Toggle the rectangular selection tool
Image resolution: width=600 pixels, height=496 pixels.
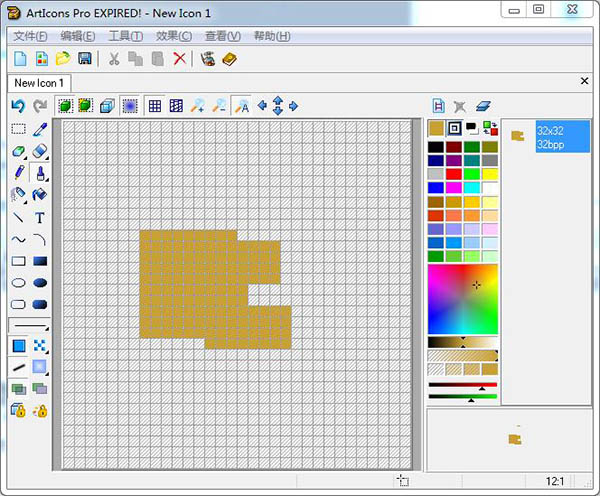tap(18, 129)
